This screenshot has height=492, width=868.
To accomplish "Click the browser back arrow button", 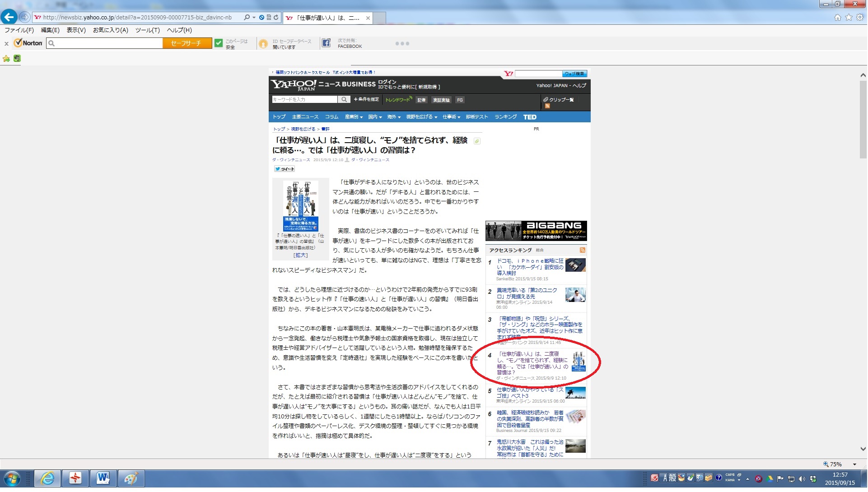I will [x=9, y=17].
